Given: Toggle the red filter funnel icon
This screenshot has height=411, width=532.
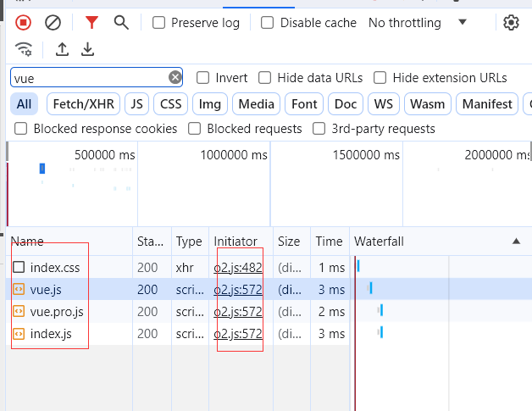Looking at the screenshot, I should 91,23.
